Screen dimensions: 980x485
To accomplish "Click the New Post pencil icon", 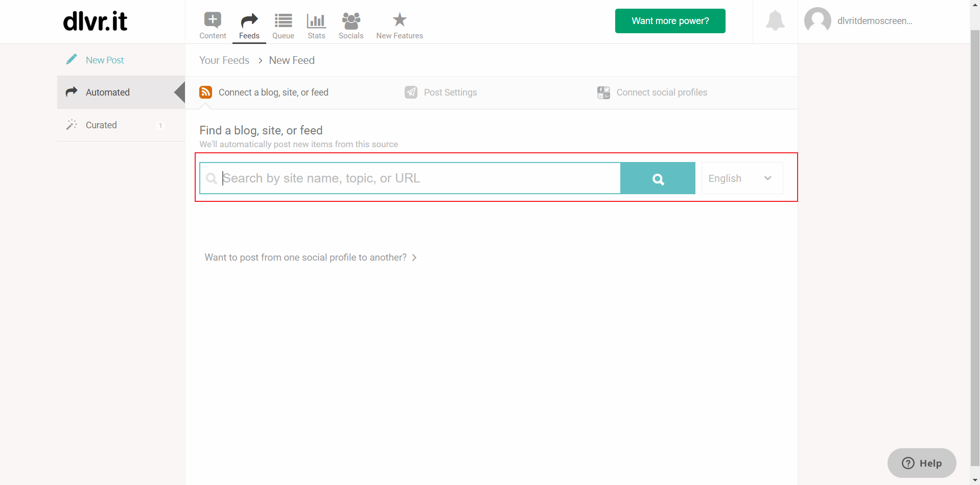I will pyautogui.click(x=72, y=59).
